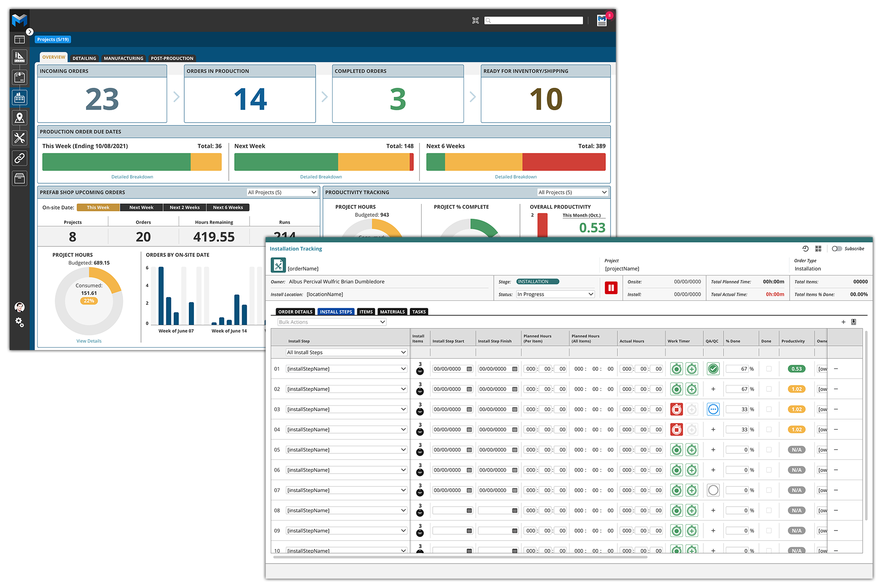Click the QR code icon near search bar
The width and height of the screenshot is (882, 588).
point(475,21)
